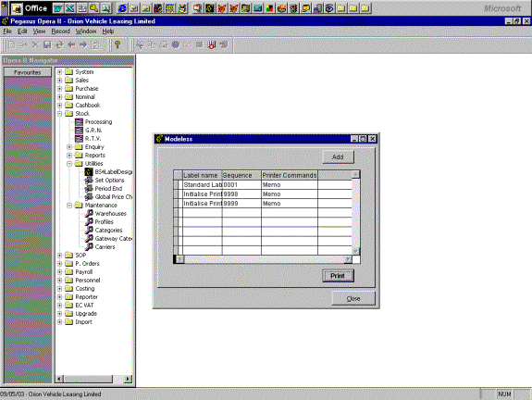Open the Window menu
The height and width of the screenshot is (400, 532).
point(86,31)
